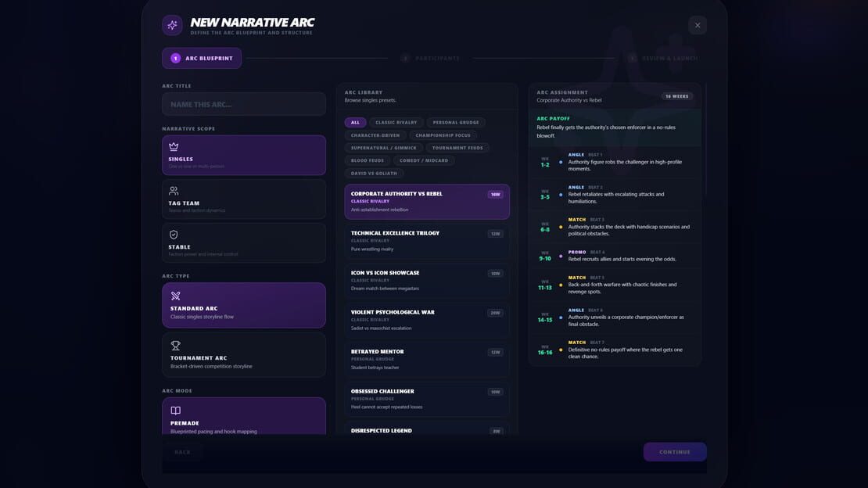This screenshot has height=488, width=868.
Task: Click the week 6-8 beat about handicap scenarios
Action: point(615,227)
